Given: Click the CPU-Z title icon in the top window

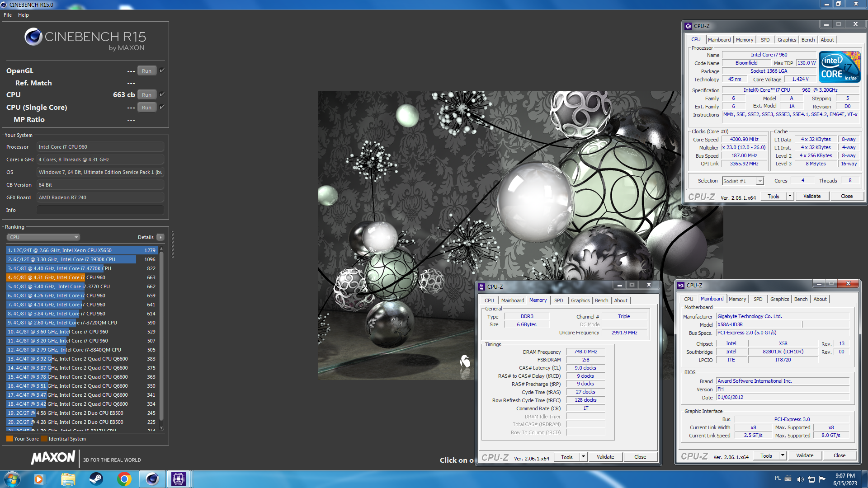Looking at the screenshot, I should click(688, 26).
